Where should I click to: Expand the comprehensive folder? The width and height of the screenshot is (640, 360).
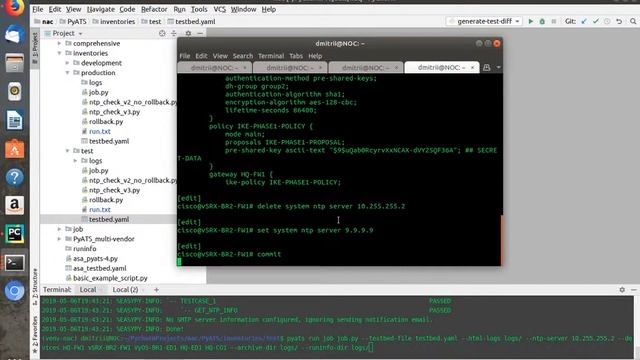click(60, 43)
